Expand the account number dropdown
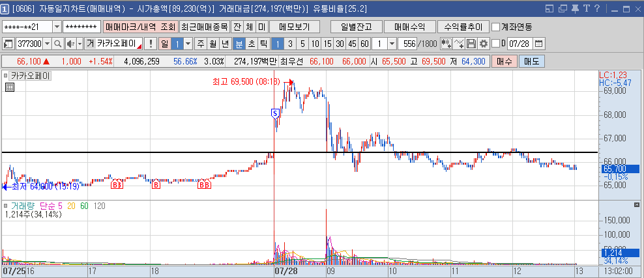Viewport: 644px width, 278px height. tap(57, 27)
